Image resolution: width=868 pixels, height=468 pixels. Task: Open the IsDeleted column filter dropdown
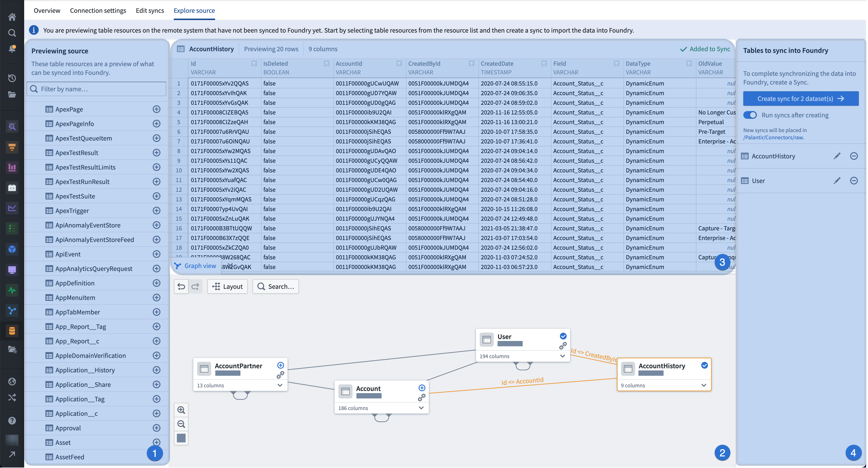(x=326, y=63)
